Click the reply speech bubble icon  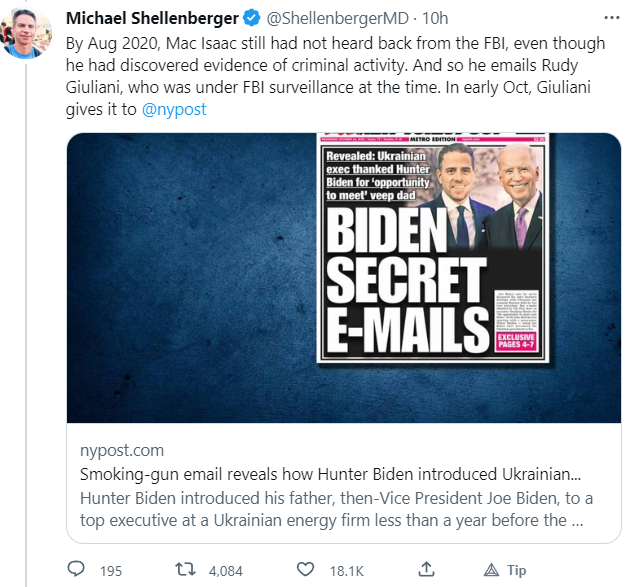76,569
